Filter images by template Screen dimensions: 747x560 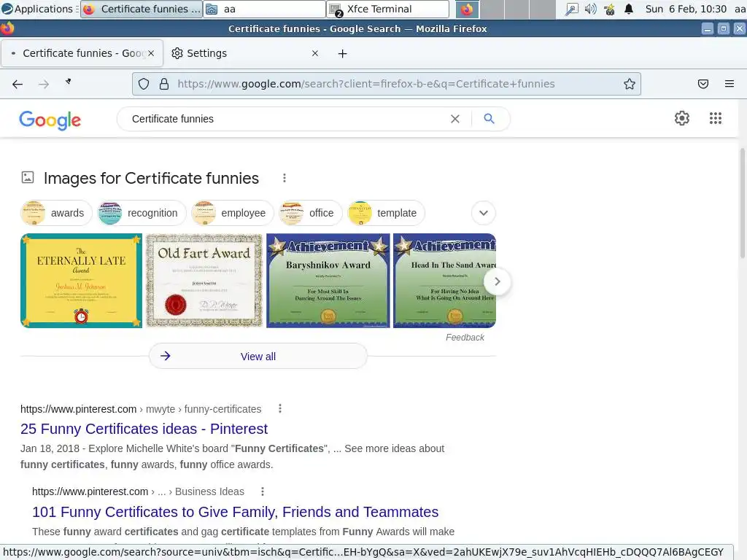point(386,213)
